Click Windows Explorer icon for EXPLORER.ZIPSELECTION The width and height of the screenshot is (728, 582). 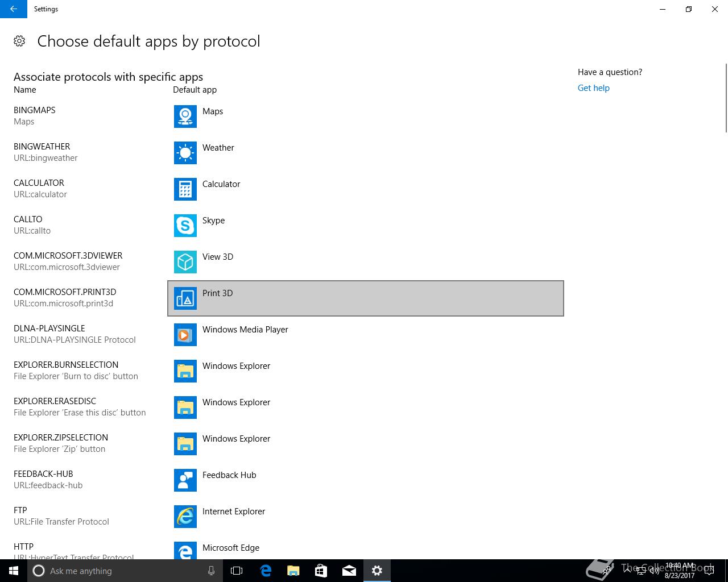coord(185,444)
